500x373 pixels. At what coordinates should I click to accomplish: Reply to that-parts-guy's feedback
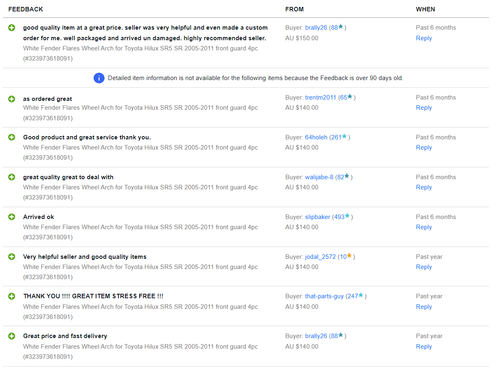click(424, 307)
